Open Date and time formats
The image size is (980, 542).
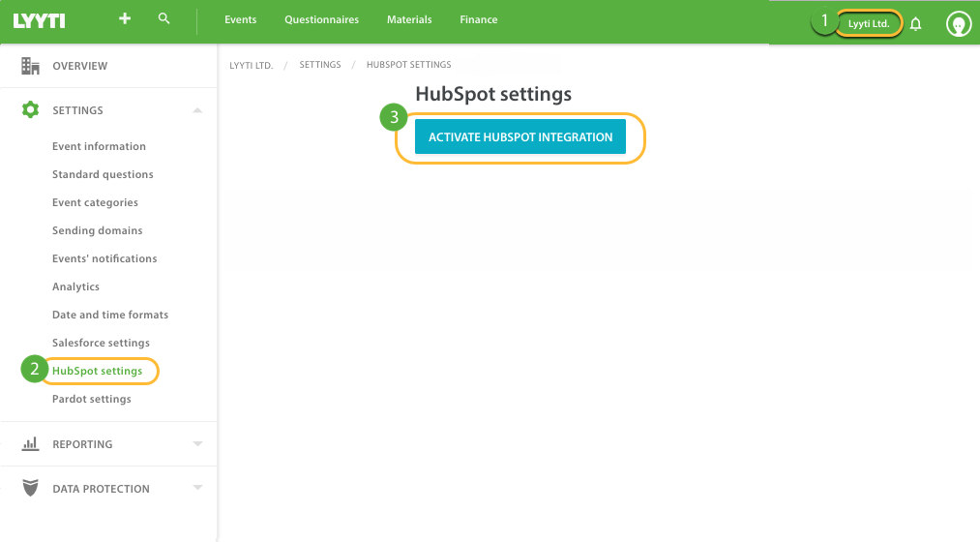(x=110, y=316)
